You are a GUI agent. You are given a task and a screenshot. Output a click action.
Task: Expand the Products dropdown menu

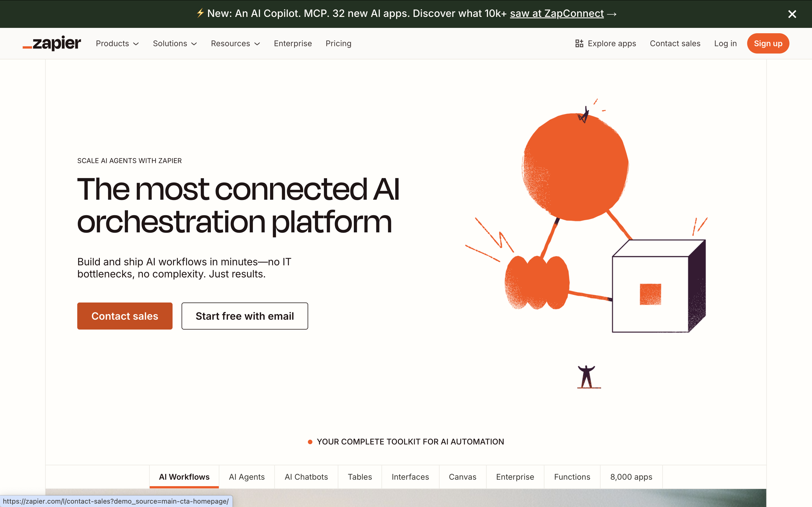coord(117,44)
